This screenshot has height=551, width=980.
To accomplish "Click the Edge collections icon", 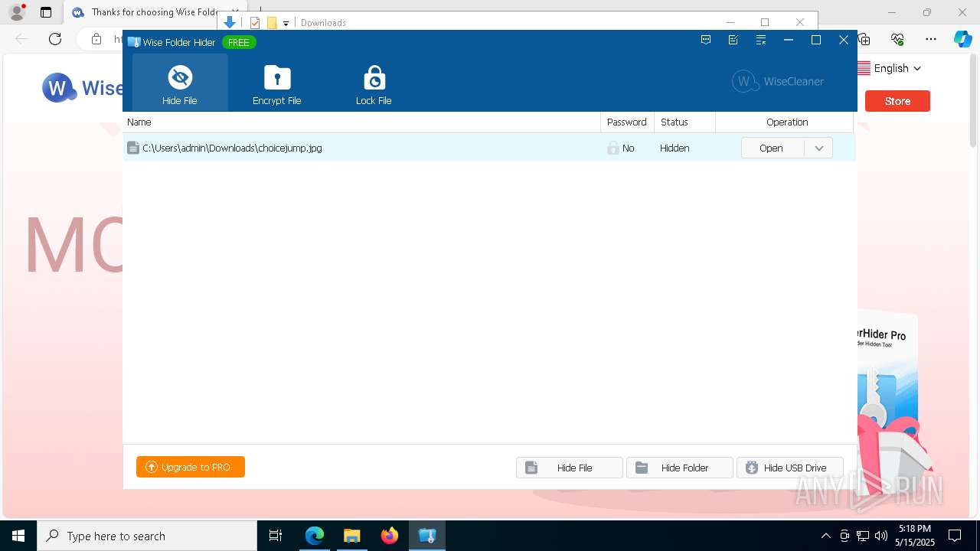I will (864, 39).
